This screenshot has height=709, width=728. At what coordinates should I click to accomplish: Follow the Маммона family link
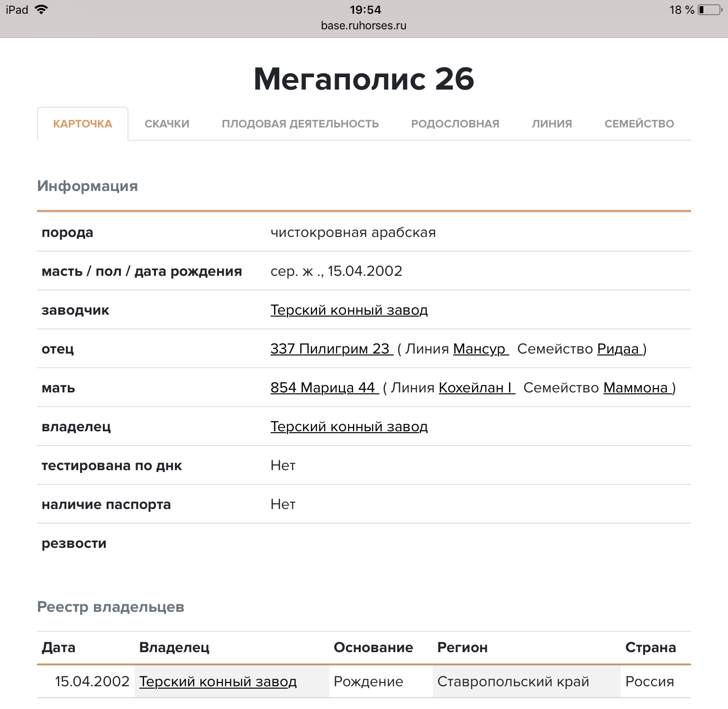pos(636,388)
